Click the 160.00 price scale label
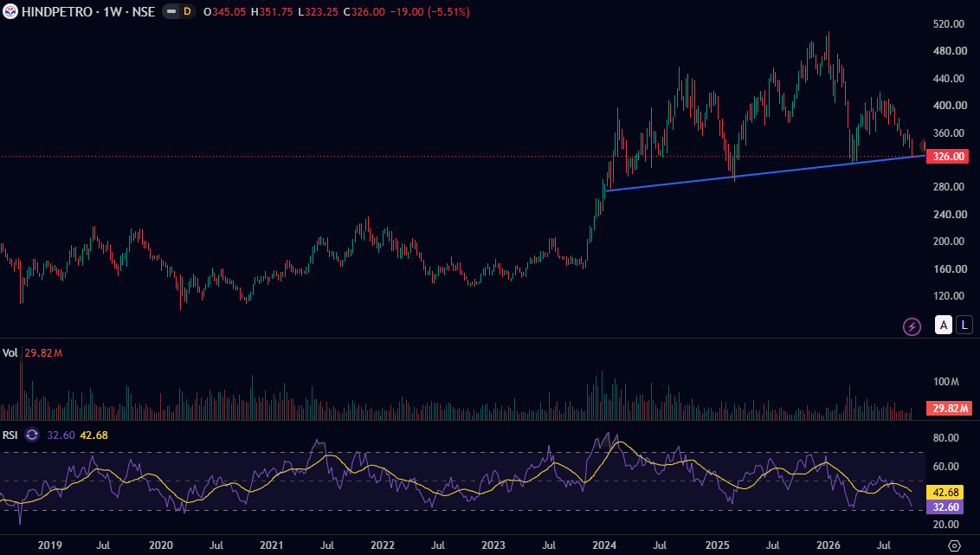 pyautogui.click(x=950, y=269)
